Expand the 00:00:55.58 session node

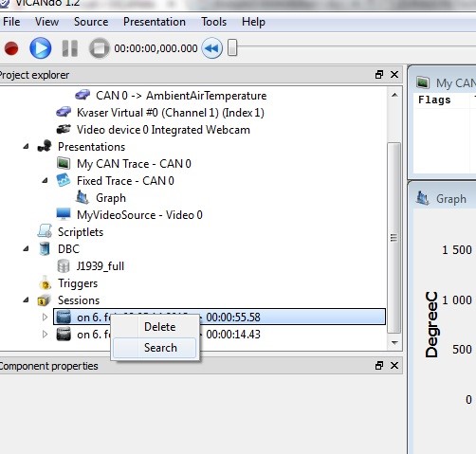tap(45, 317)
